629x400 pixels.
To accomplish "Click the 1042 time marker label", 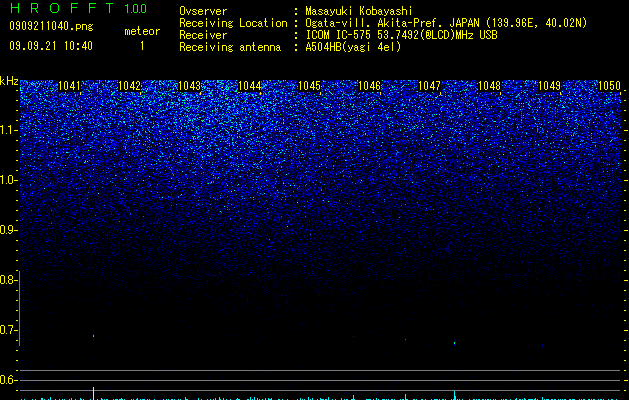I will coord(130,86).
